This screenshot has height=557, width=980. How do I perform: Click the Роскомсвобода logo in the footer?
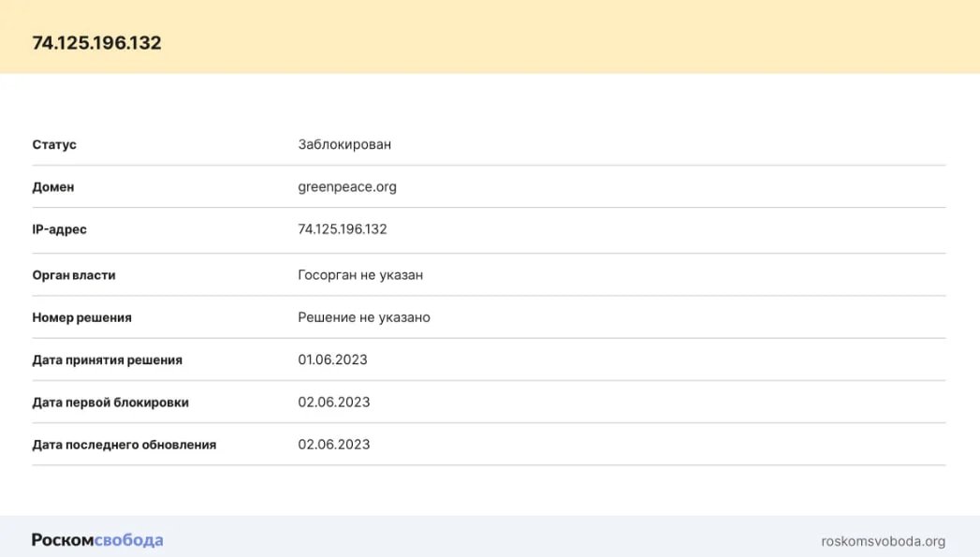(x=96, y=539)
